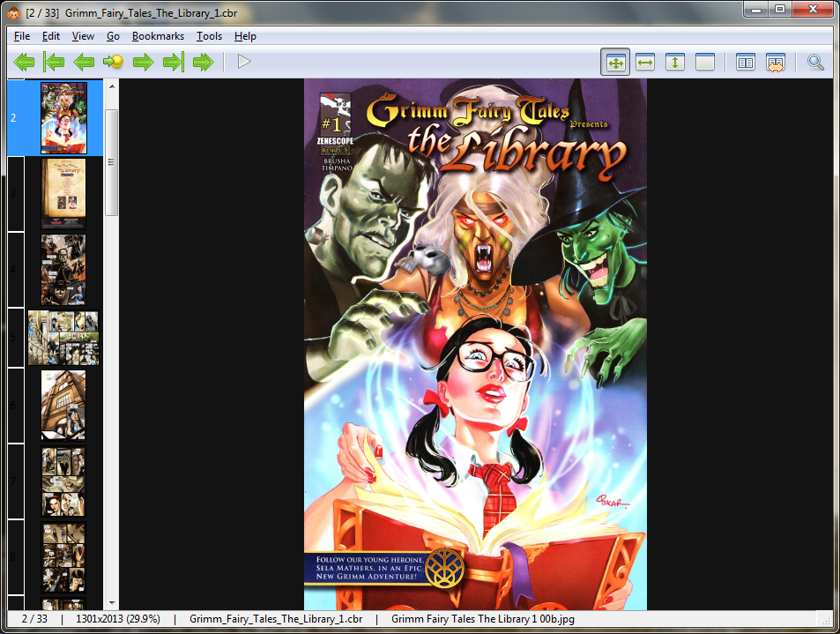This screenshot has width=840, height=634.
Task: Click 'Grimm_Fairy_Tales_The_Library_1.cbr' in status bar
Action: point(276,619)
